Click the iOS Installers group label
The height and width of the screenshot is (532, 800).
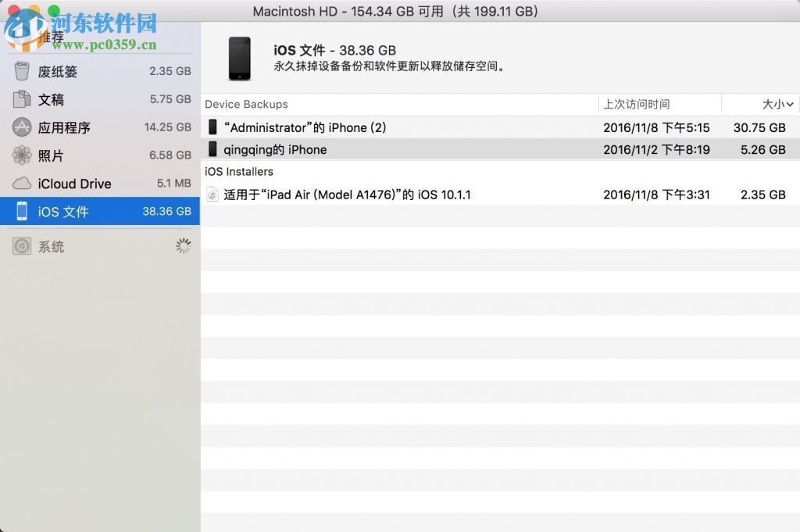(239, 171)
